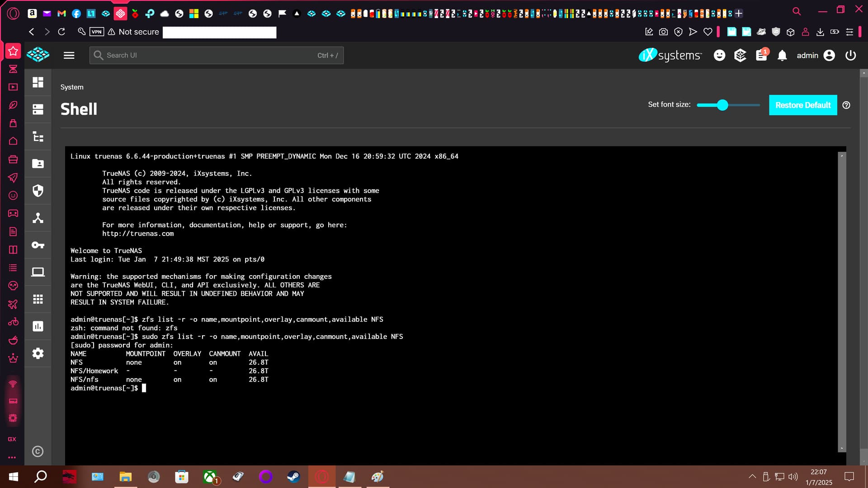Open volume control in system tray
The height and width of the screenshot is (488, 868).
[x=793, y=477]
